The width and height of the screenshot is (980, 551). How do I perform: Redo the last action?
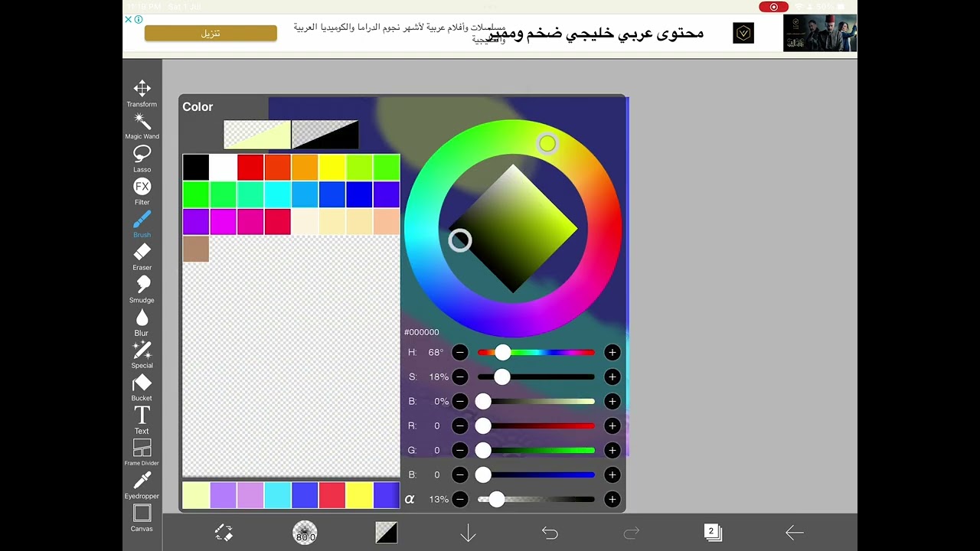point(632,533)
